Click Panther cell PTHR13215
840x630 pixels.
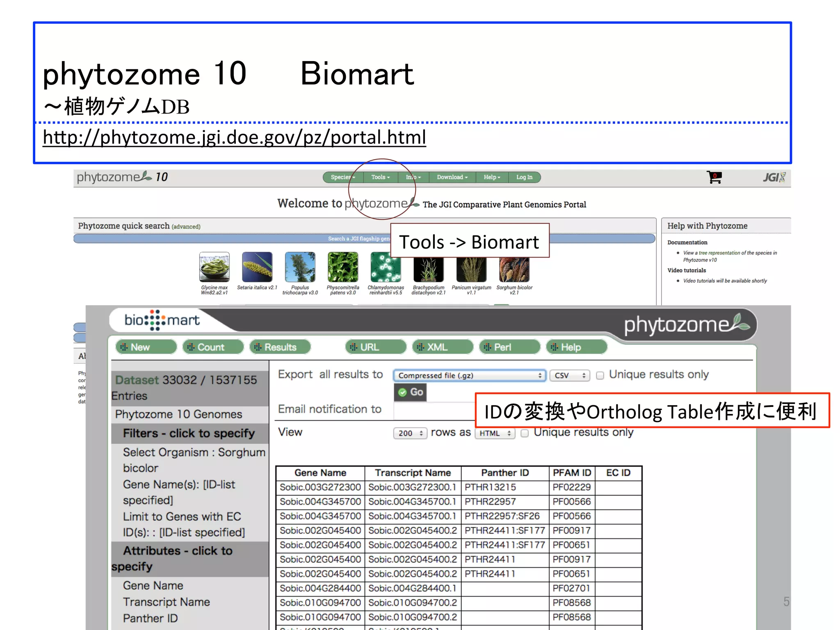(x=505, y=487)
